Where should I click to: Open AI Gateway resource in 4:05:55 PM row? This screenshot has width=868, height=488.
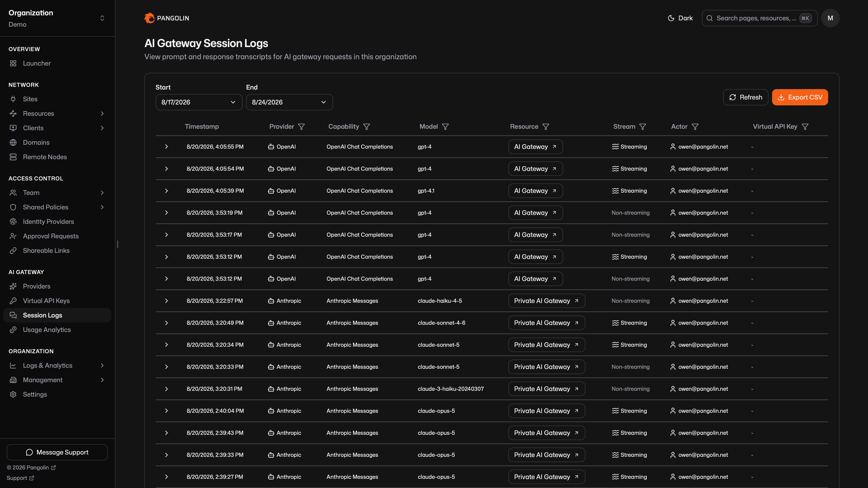535,147
